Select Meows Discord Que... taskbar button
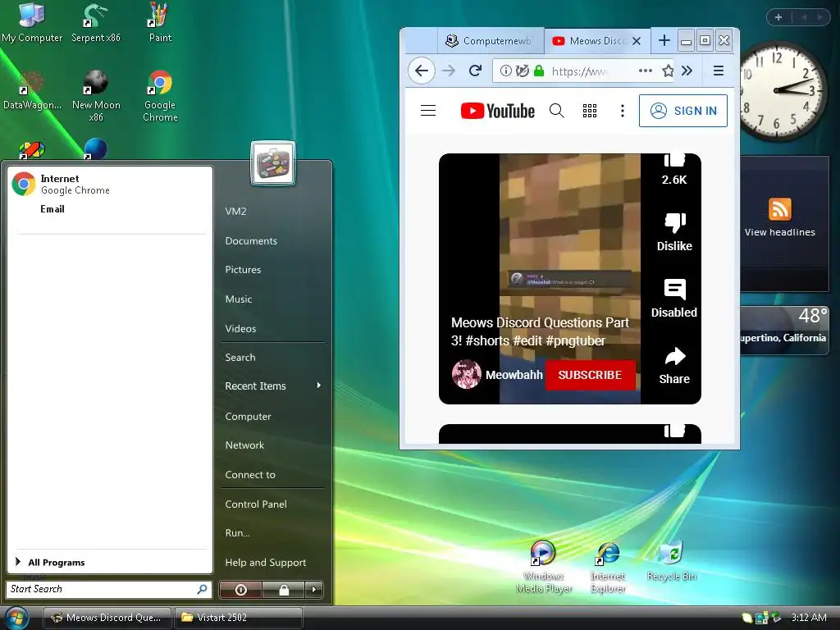The height and width of the screenshot is (630, 840). [x=107, y=618]
